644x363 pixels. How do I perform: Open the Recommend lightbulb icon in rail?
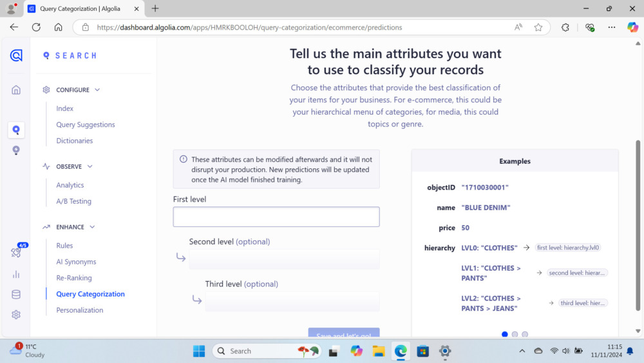point(16,150)
